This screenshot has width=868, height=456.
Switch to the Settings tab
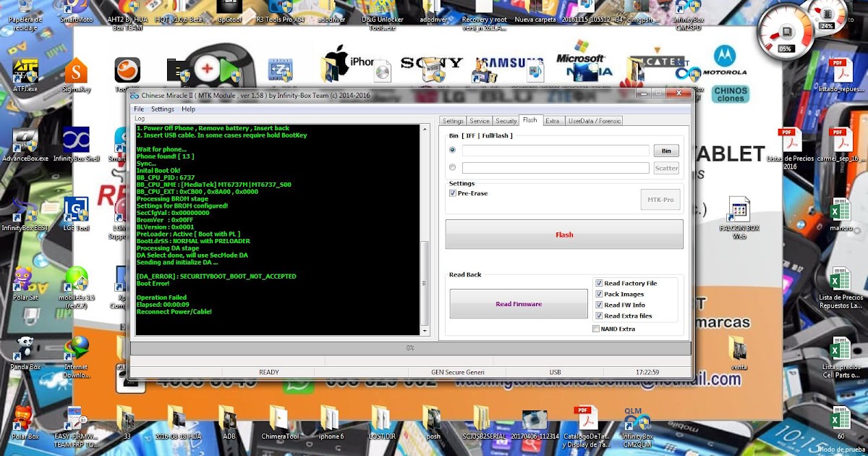point(453,121)
